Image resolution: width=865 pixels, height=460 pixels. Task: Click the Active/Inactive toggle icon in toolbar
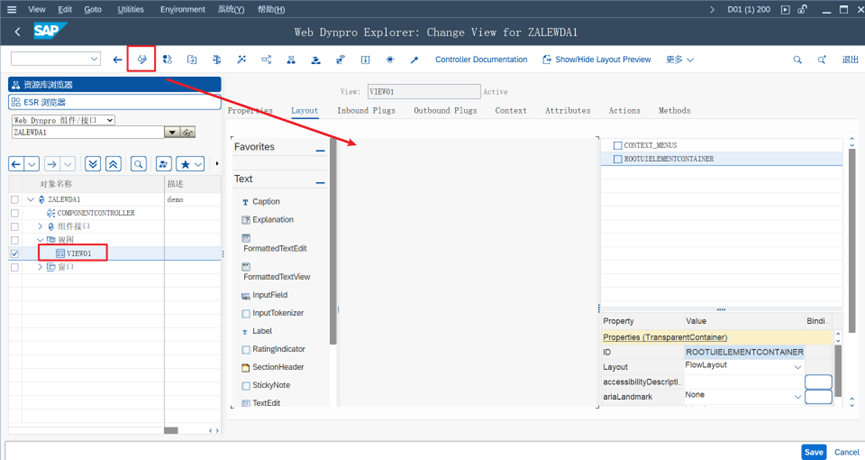[167, 60]
